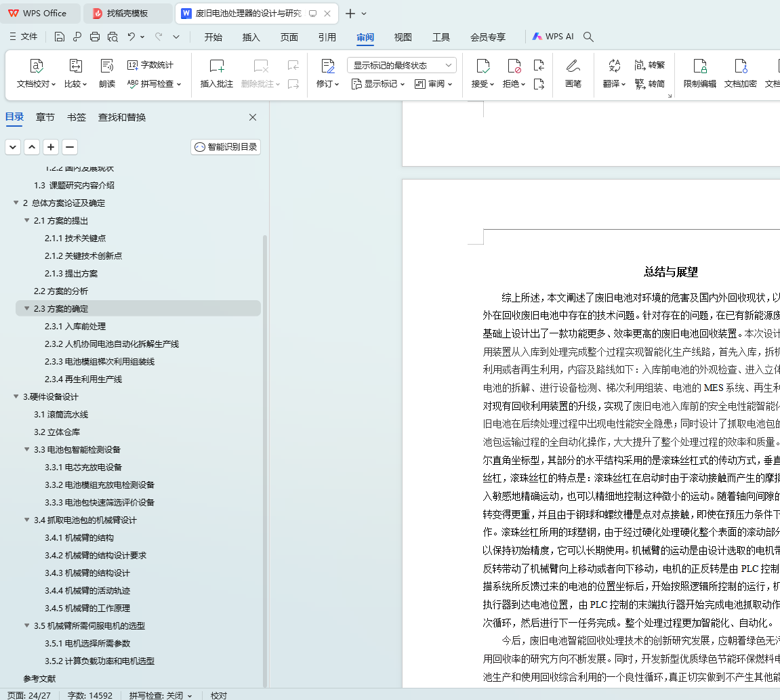Collapse the 2 总体方案论证及确定 tree node
This screenshot has width=780, height=700.
coord(16,203)
